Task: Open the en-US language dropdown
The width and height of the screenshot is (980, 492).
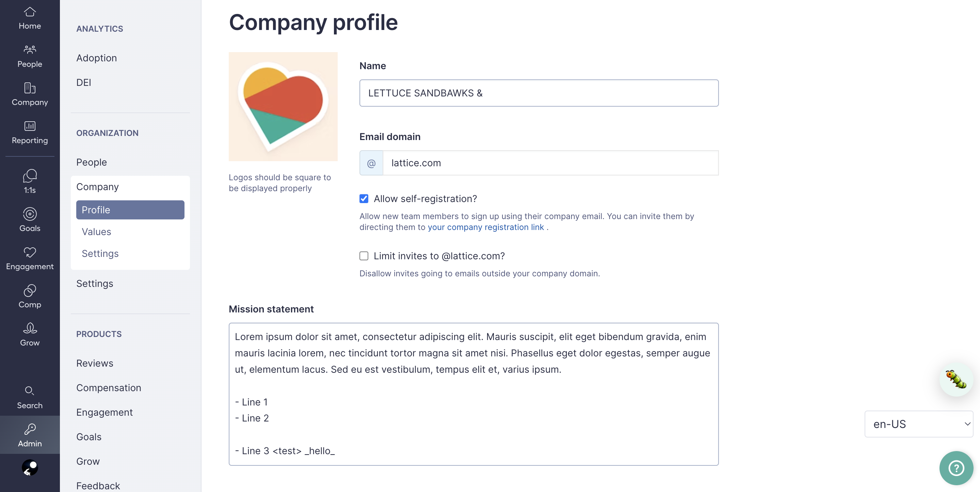Action: click(918, 424)
